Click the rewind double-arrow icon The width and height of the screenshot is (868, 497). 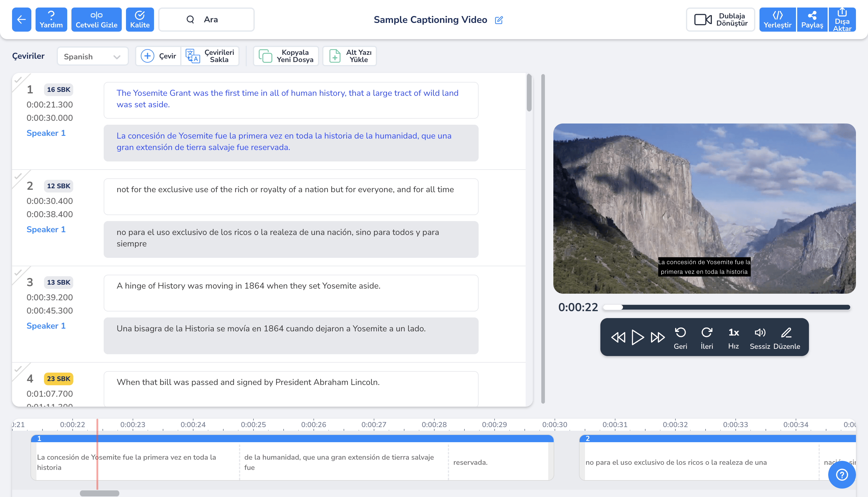(x=618, y=337)
